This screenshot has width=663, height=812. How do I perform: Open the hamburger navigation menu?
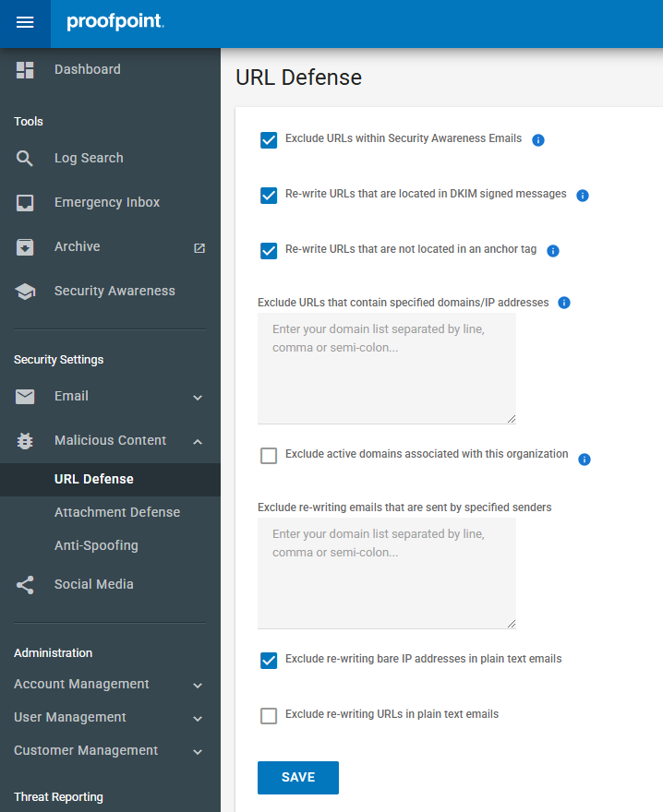pyautogui.click(x=25, y=23)
